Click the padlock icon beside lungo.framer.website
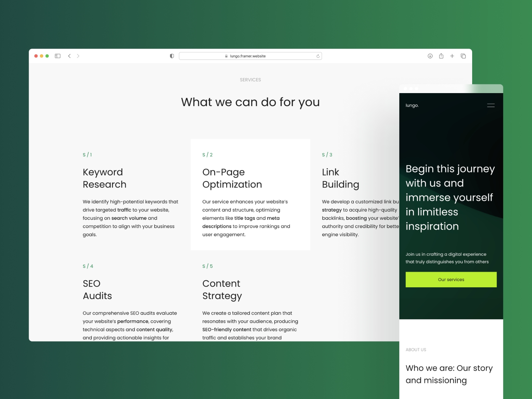 pos(226,56)
